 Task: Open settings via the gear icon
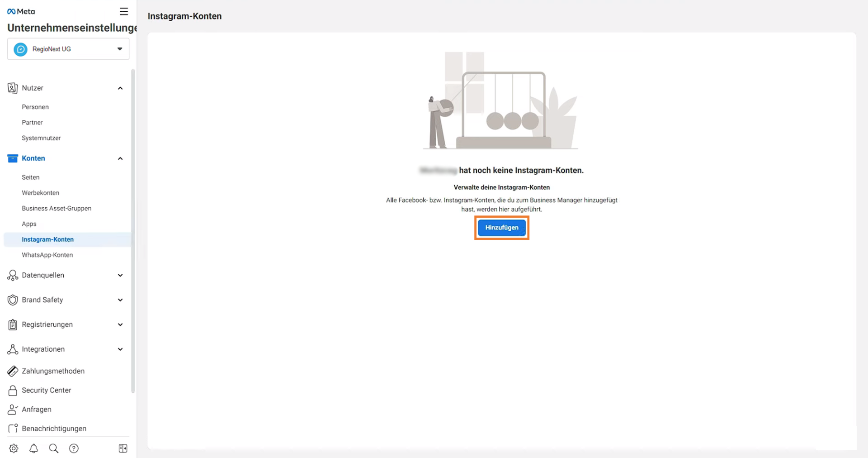(14, 448)
